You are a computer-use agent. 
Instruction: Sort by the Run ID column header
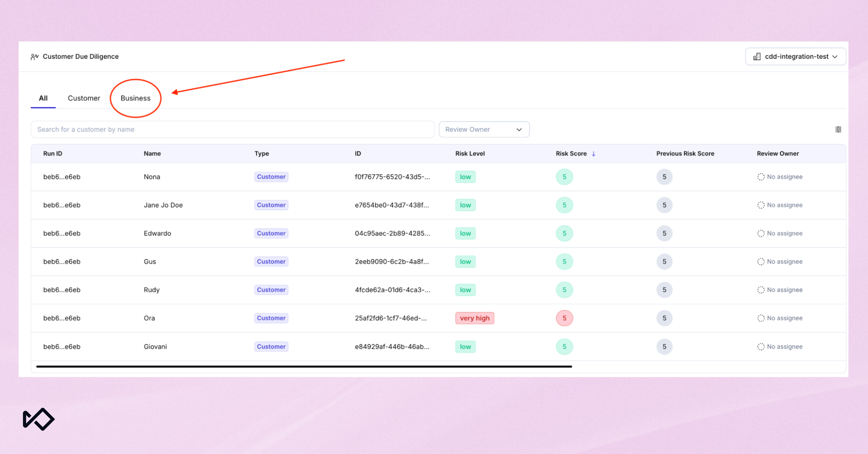53,154
